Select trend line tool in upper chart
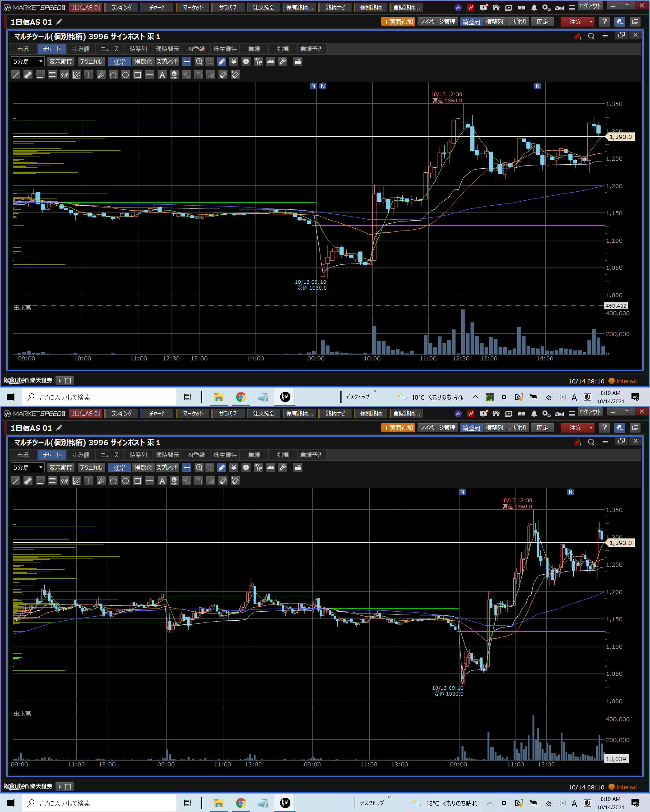The width and height of the screenshot is (650, 812). pos(16,75)
